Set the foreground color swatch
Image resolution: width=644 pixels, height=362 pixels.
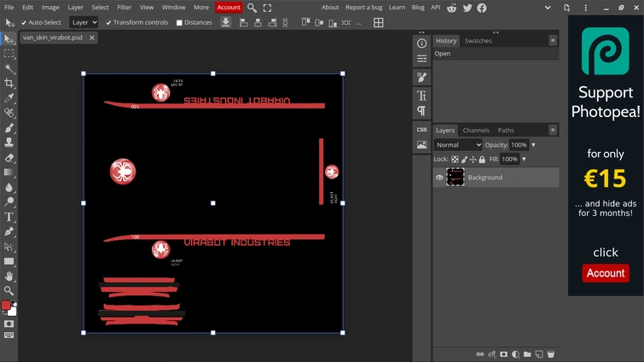[x=6, y=306]
